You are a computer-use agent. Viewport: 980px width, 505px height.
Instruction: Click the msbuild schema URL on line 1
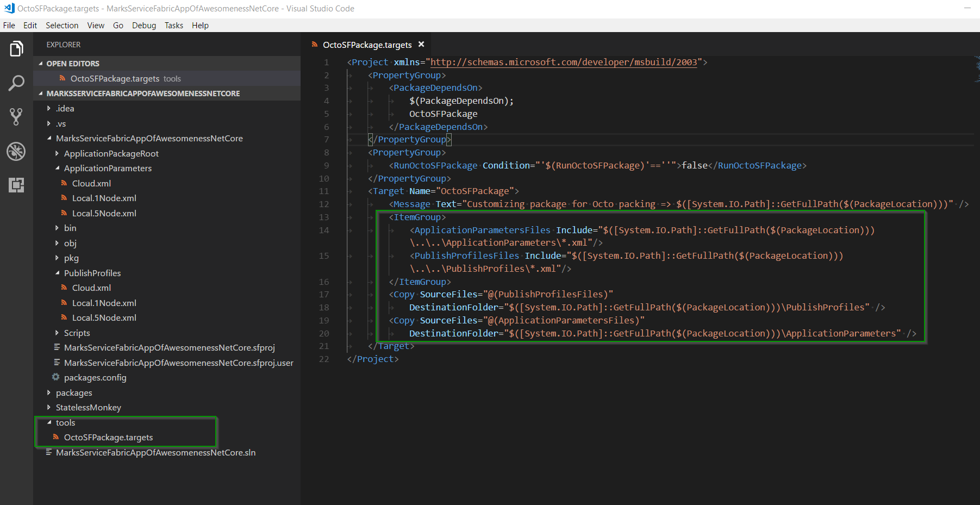pos(563,62)
